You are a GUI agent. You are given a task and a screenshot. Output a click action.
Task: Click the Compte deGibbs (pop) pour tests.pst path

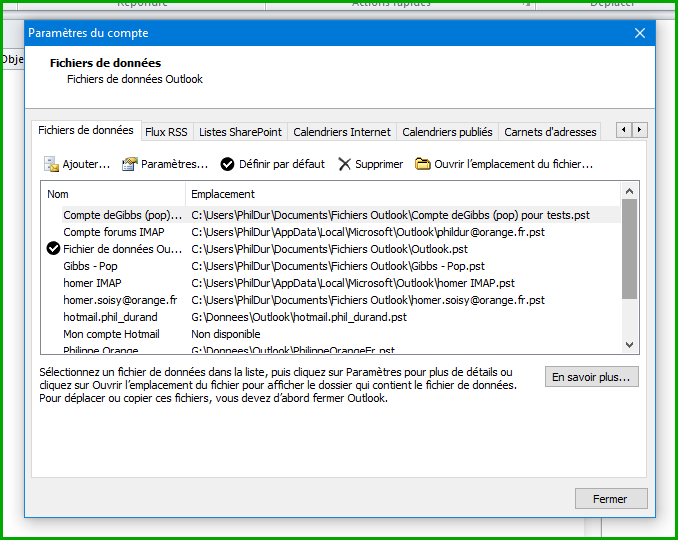click(390, 215)
